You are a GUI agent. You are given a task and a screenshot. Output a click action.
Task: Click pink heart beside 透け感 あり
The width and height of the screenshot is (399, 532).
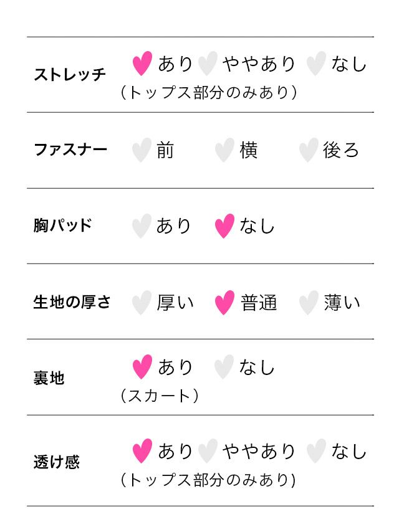142,451
